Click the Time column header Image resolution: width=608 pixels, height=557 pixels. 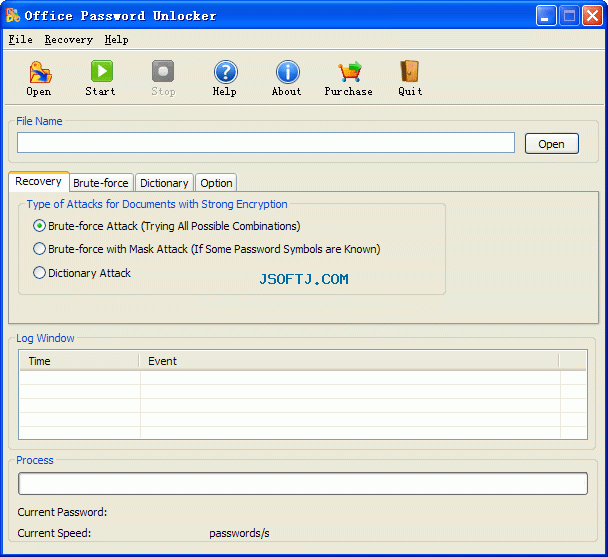(x=79, y=361)
